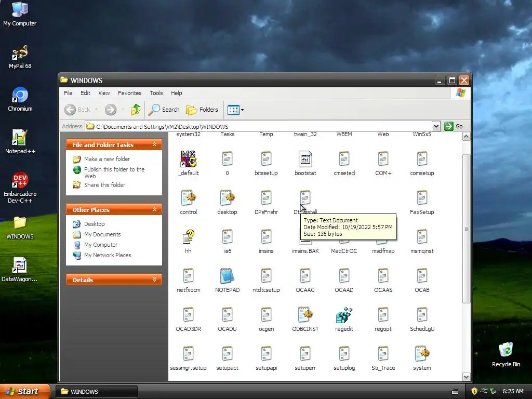Click the scrollbar up arrow

click(x=466, y=137)
